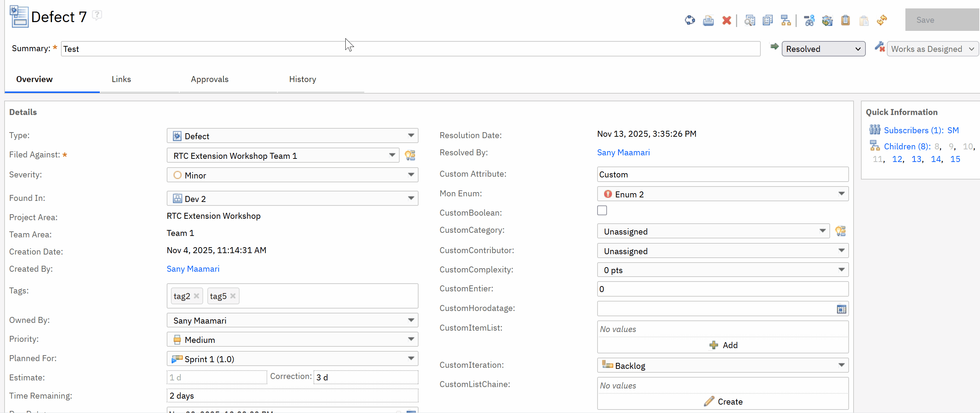
Task: Open child work item 12
Action: pyautogui.click(x=897, y=159)
